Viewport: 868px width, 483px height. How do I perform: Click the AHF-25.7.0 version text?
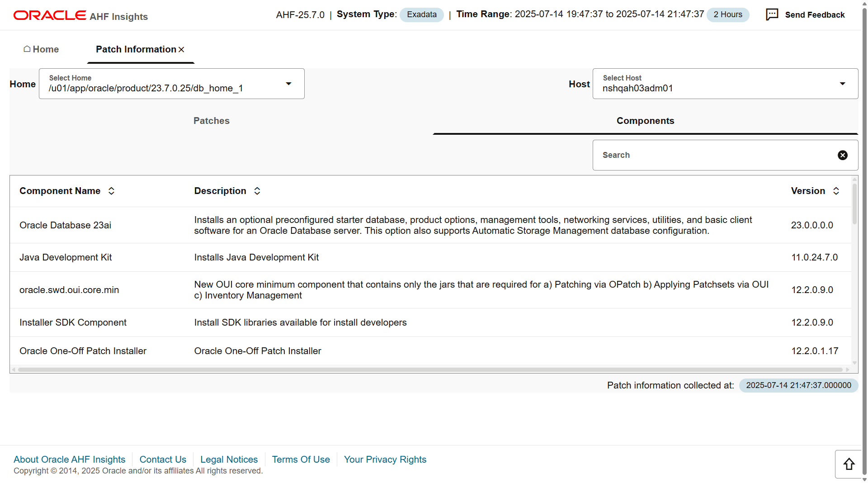pos(300,15)
